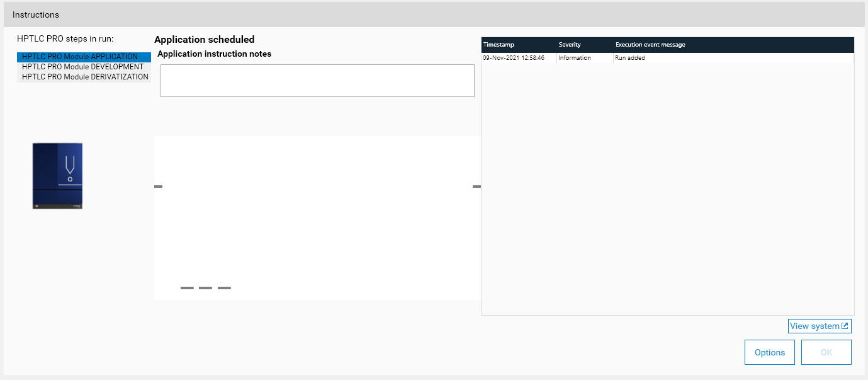Click the 09-Nov-2021 12:58:46 timestamp cell
Viewport: 868px width, 380px height.
pos(514,58)
